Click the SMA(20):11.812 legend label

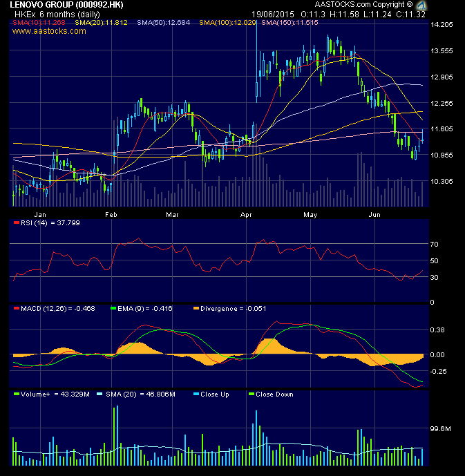click(101, 23)
